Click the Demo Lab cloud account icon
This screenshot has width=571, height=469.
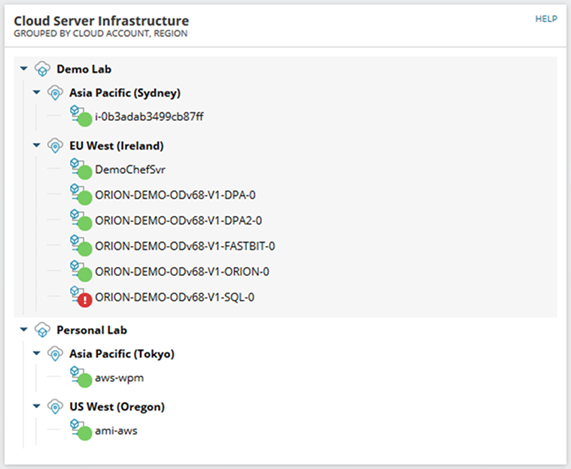[42, 69]
